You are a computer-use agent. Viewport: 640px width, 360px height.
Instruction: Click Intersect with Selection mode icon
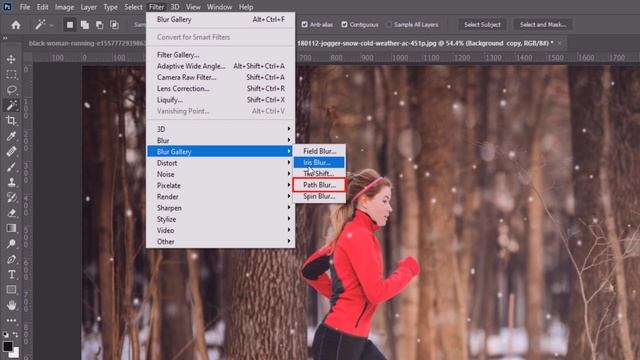pos(114,25)
